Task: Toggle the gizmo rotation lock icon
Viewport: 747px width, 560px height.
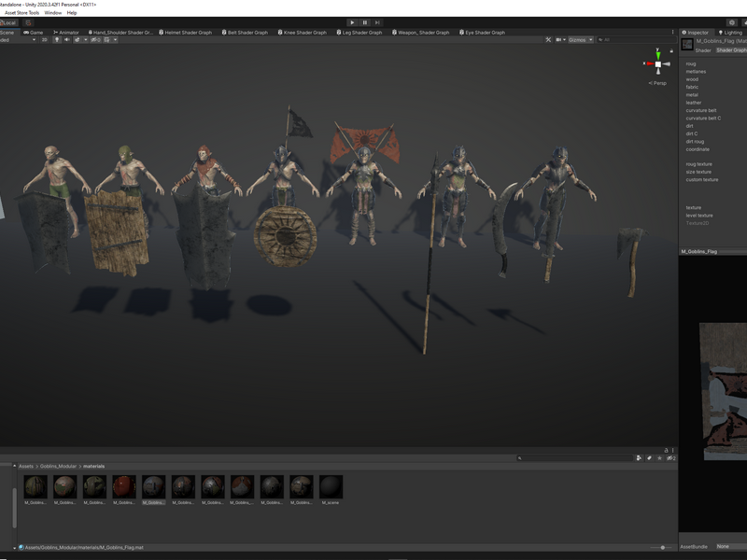Action: [671, 50]
